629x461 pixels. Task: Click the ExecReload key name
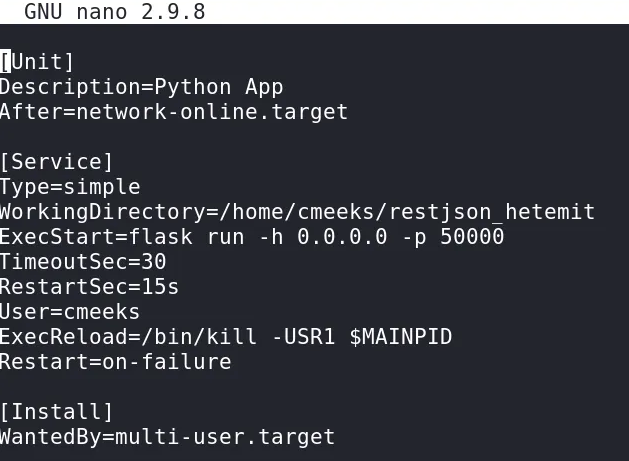(x=63, y=337)
